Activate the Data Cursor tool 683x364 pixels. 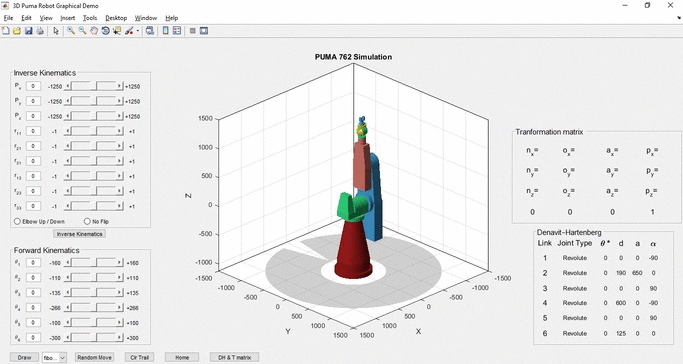pyautogui.click(x=117, y=31)
